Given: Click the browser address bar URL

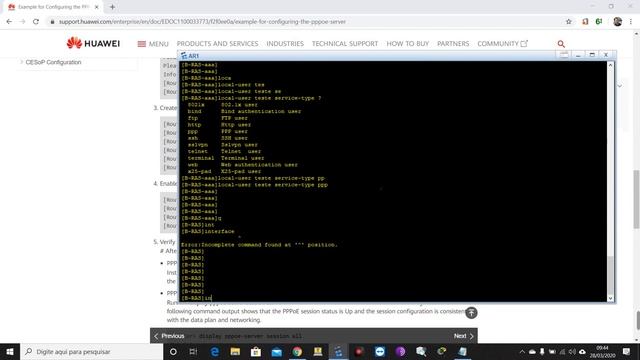Looking at the screenshot, I should [202, 22].
